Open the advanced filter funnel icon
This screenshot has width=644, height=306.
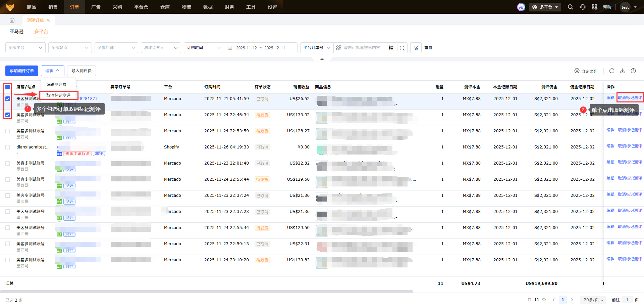[x=416, y=48]
